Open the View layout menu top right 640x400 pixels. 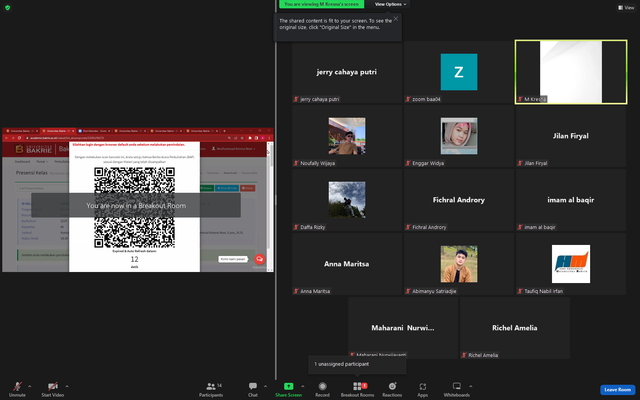pyautogui.click(x=626, y=7)
